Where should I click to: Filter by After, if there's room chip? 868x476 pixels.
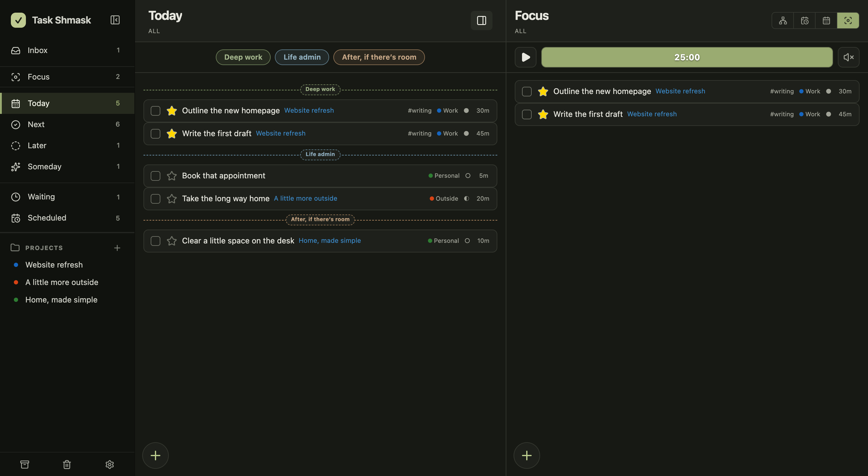(379, 57)
